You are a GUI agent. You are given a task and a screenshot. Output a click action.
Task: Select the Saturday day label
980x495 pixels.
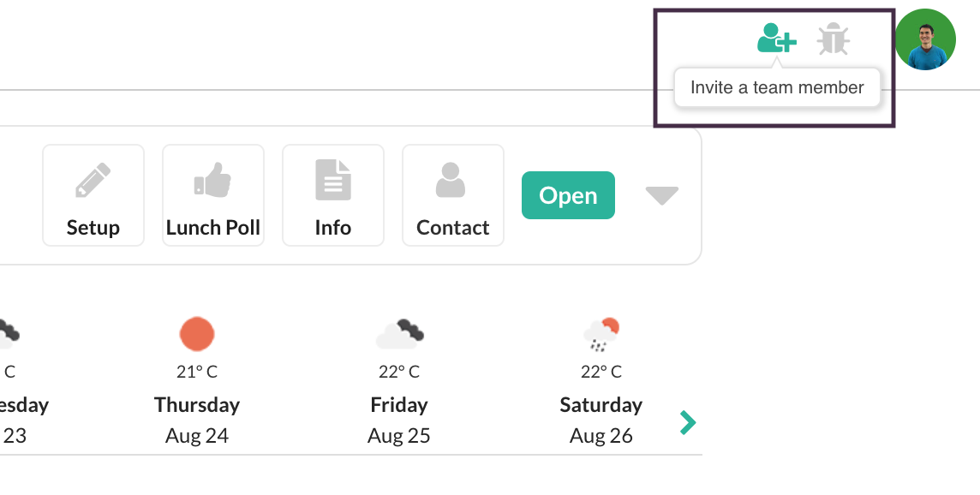[x=601, y=404]
